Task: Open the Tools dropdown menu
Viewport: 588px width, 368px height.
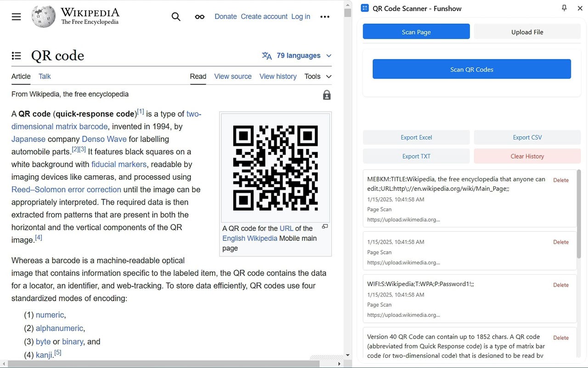Action: coord(317,76)
